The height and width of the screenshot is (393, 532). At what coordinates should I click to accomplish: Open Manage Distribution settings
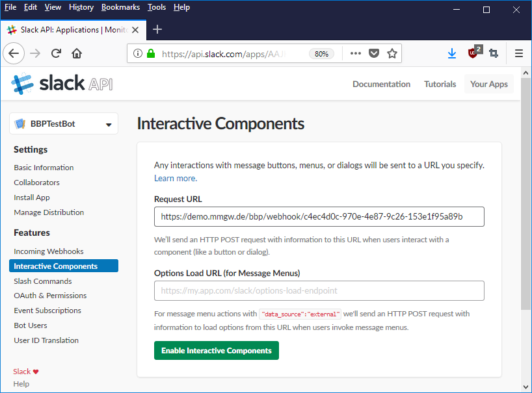[49, 212]
